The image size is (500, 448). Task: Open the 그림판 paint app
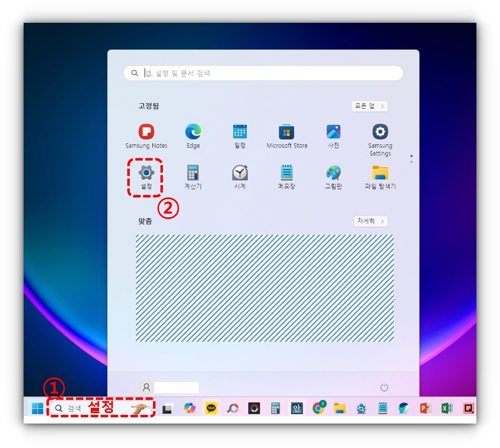point(333,177)
